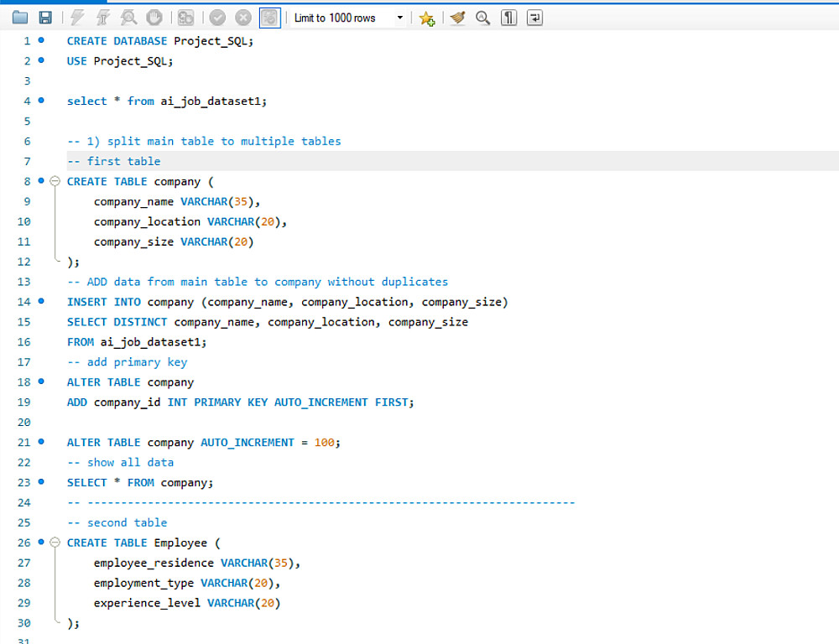Beautify the query with the broom icon
The image size is (839, 644).
click(x=457, y=18)
